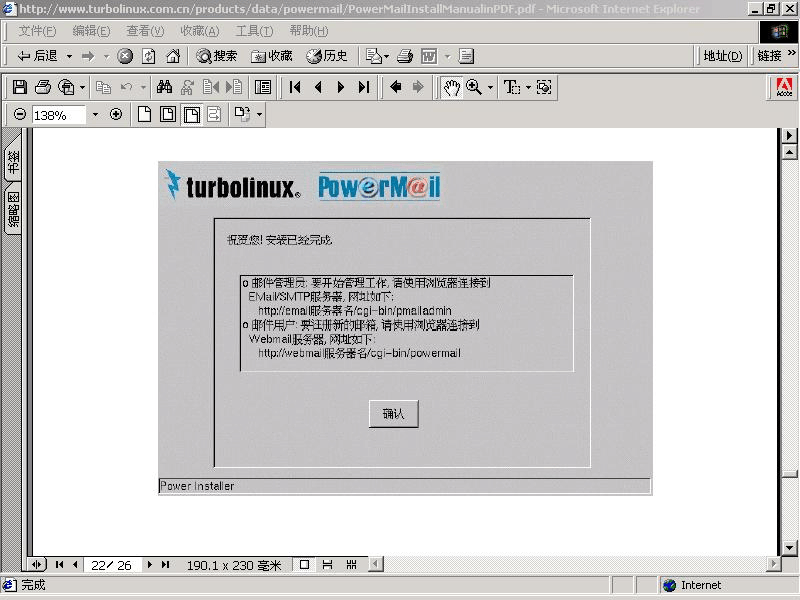Click the 搜索 search button

(x=217, y=56)
